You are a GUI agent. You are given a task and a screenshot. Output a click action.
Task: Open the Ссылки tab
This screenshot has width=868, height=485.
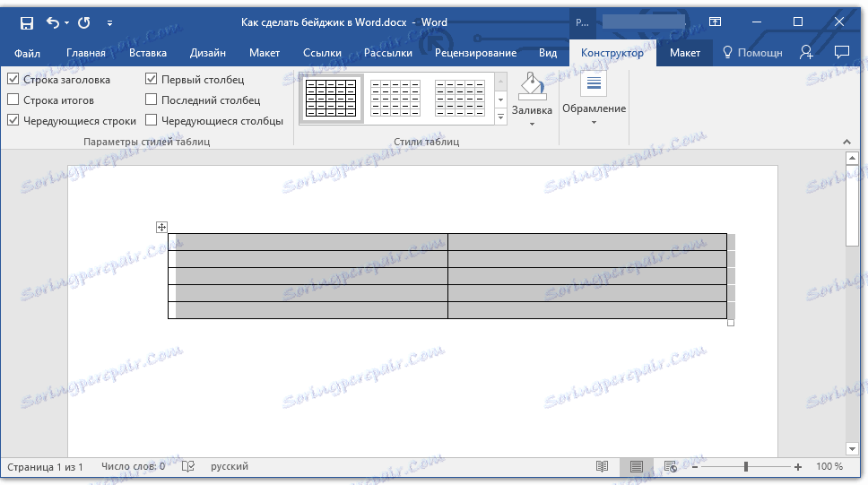[322, 53]
